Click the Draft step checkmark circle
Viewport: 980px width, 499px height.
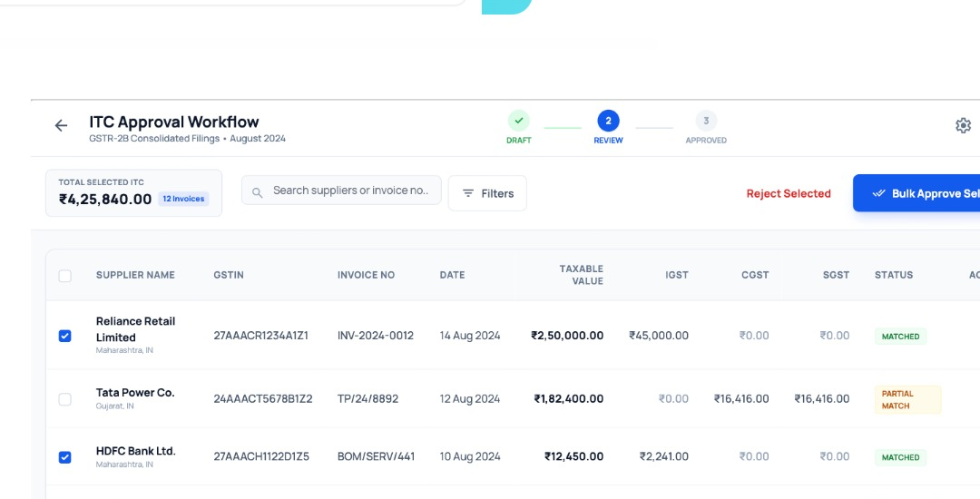(519, 121)
